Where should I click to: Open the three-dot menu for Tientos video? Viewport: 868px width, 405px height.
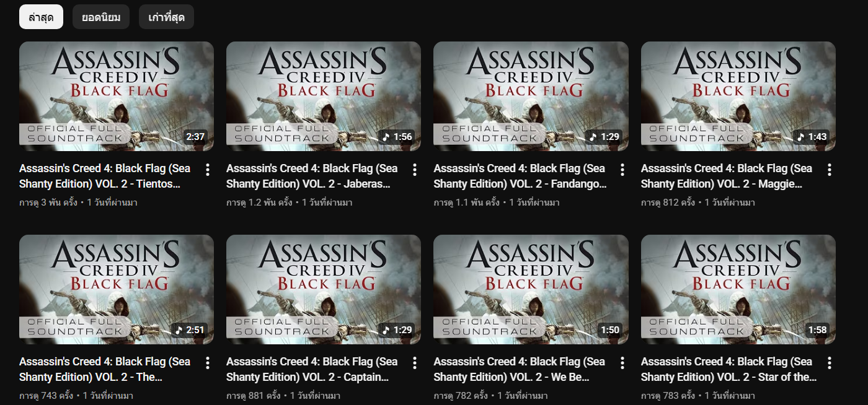[x=208, y=170]
